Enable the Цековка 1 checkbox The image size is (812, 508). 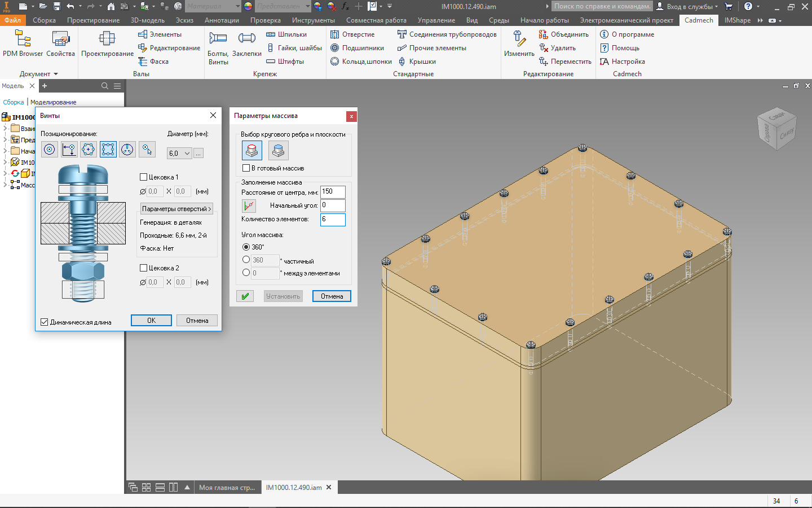coord(144,177)
